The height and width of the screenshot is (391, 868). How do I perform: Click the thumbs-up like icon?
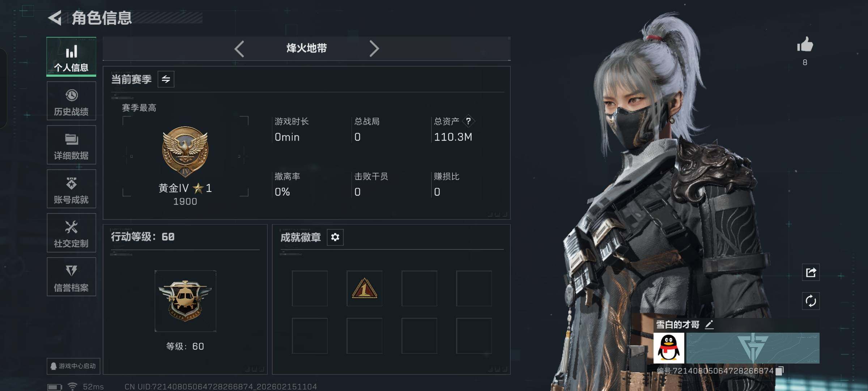805,45
